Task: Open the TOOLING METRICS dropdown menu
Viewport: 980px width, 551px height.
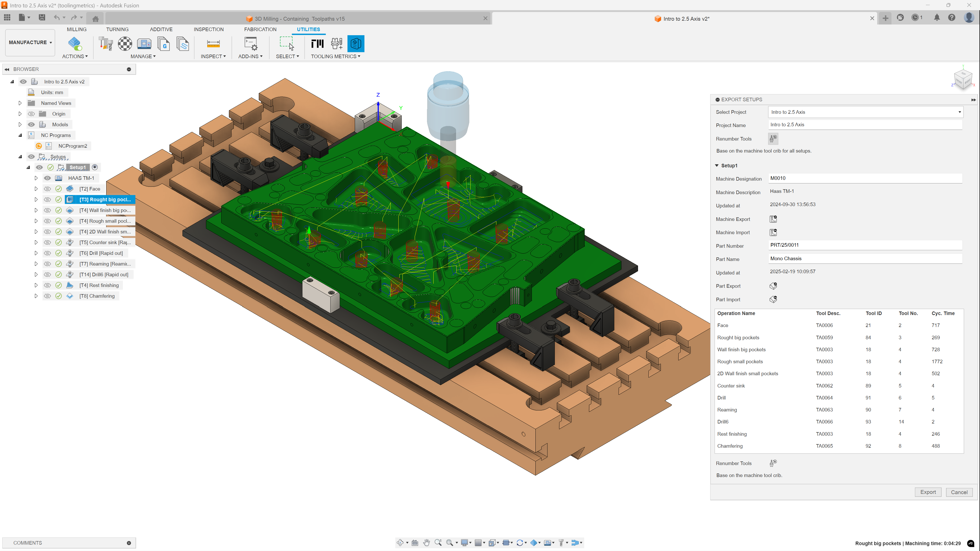Action: tap(335, 56)
